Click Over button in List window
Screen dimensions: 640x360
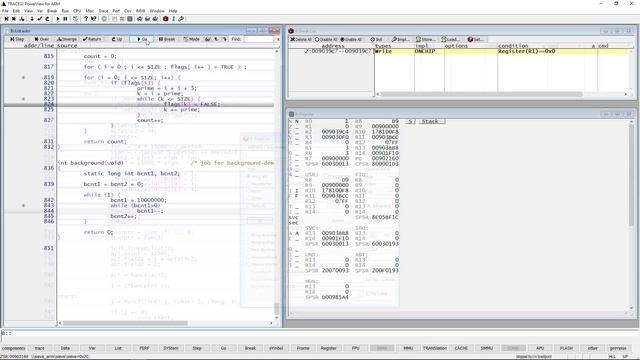click(42, 39)
